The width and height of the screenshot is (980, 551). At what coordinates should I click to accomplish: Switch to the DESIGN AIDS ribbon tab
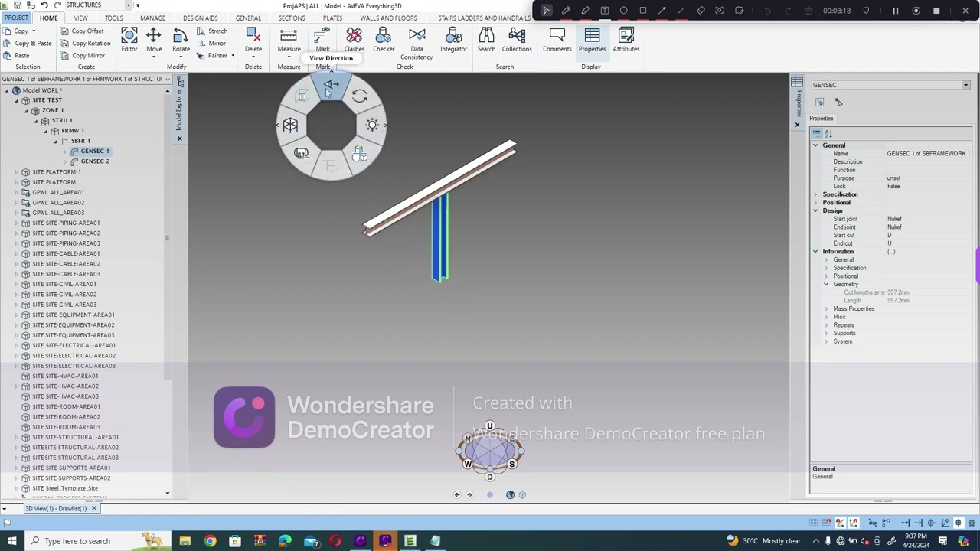201,18
